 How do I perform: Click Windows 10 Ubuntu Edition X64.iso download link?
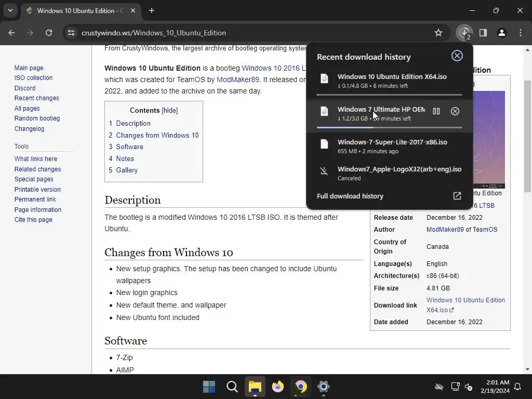(x=465, y=305)
